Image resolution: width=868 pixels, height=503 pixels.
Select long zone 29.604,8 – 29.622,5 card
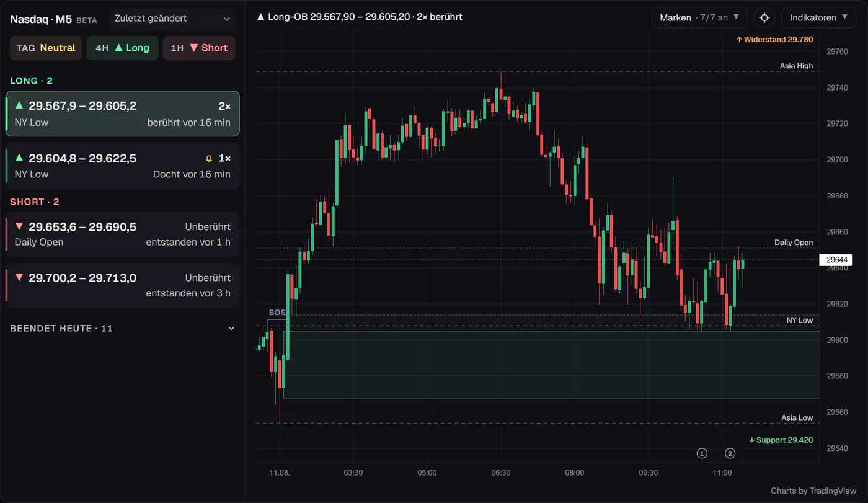coord(123,166)
